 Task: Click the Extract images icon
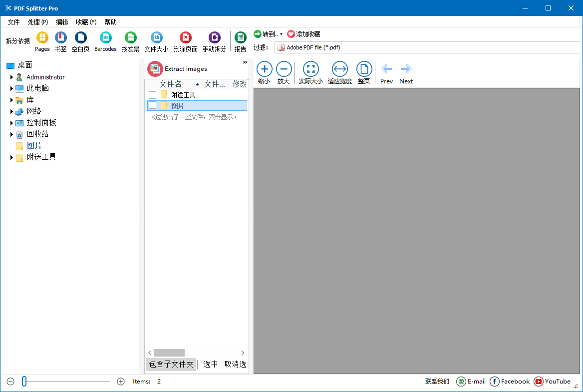pos(155,69)
